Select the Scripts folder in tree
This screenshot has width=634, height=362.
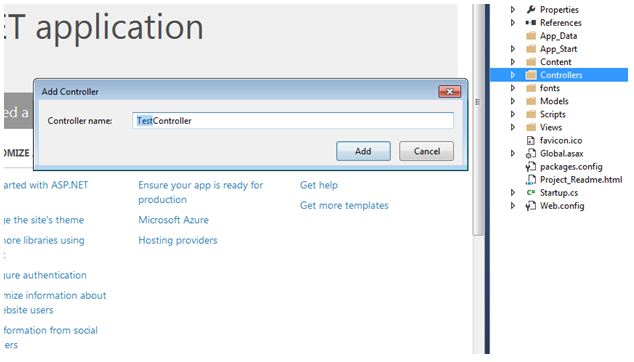point(552,114)
